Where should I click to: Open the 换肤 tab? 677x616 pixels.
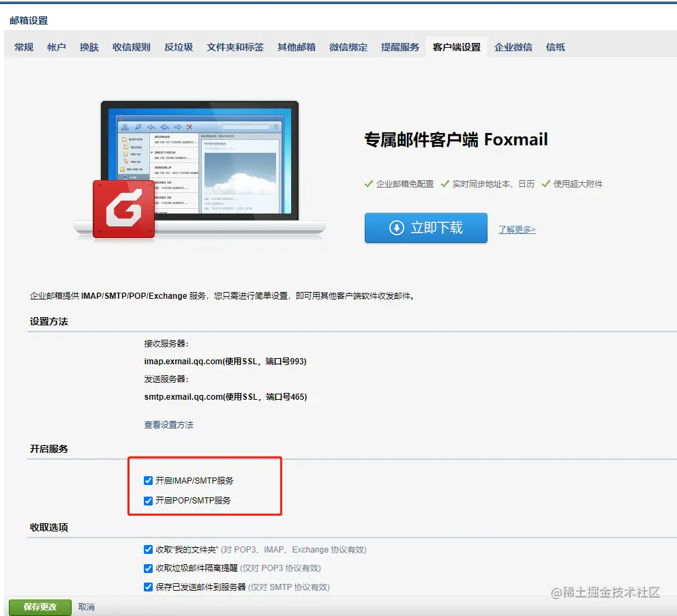(89, 47)
